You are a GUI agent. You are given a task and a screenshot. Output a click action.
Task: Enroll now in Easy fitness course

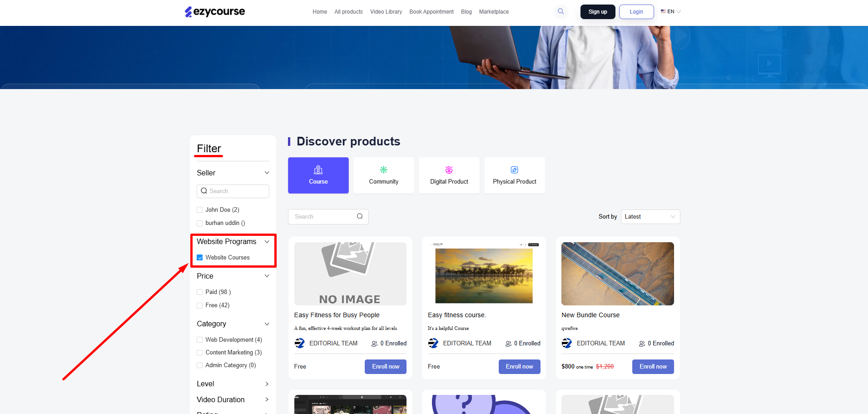click(x=520, y=367)
